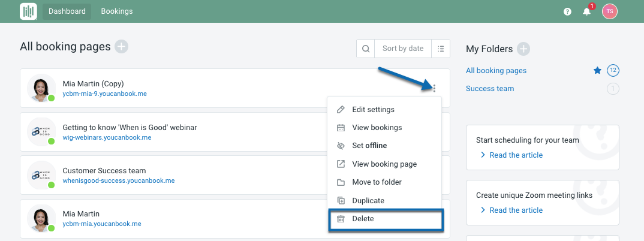This screenshot has height=241, width=644.
Task: Select Delete from the context menu
Action: click(x=363, y=219)
